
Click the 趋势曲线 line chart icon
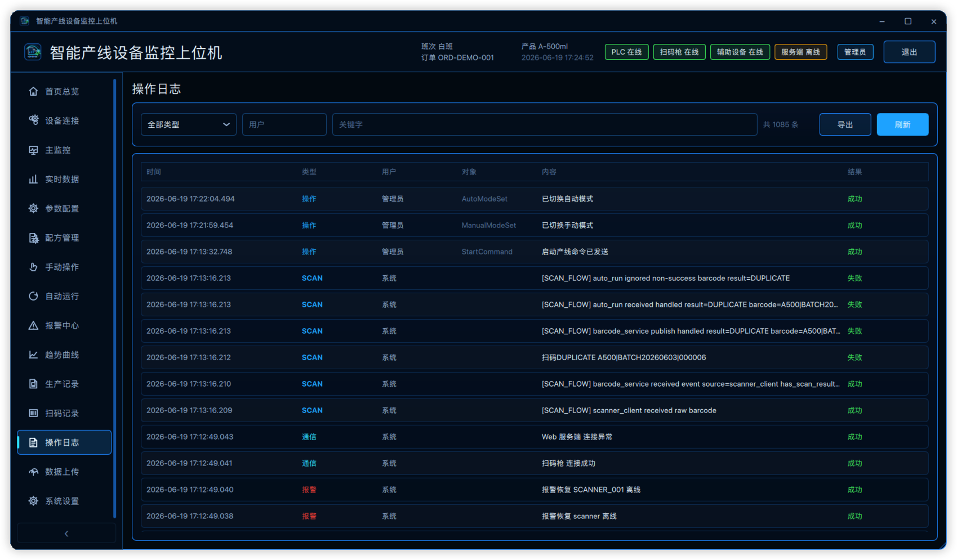tap(33, 355)
